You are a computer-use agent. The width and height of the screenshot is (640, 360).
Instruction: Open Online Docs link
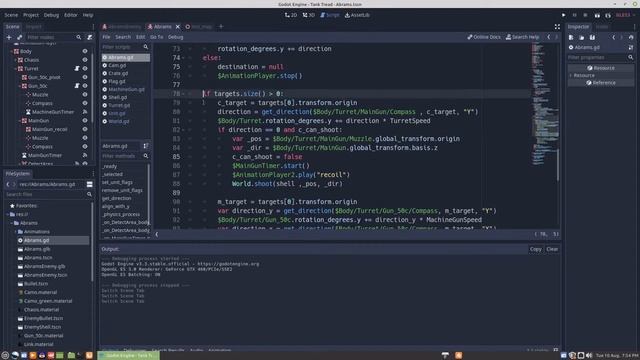(x=484, y=37)
